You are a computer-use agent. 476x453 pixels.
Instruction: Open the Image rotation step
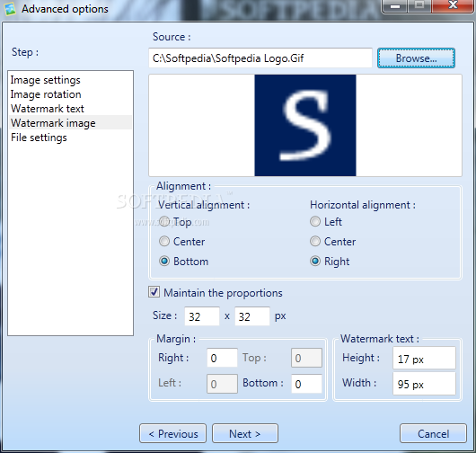(70, 94)
